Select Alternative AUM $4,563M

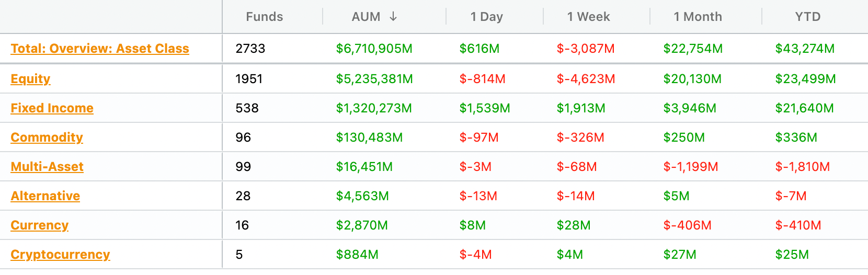pos(362,196)
